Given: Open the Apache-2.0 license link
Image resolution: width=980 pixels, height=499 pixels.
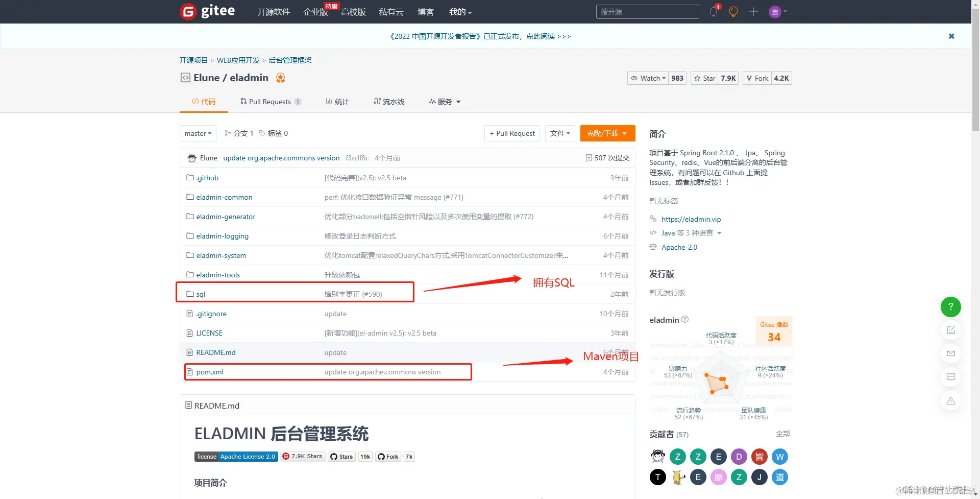Looking at the screenshot, I should [679, 247].
